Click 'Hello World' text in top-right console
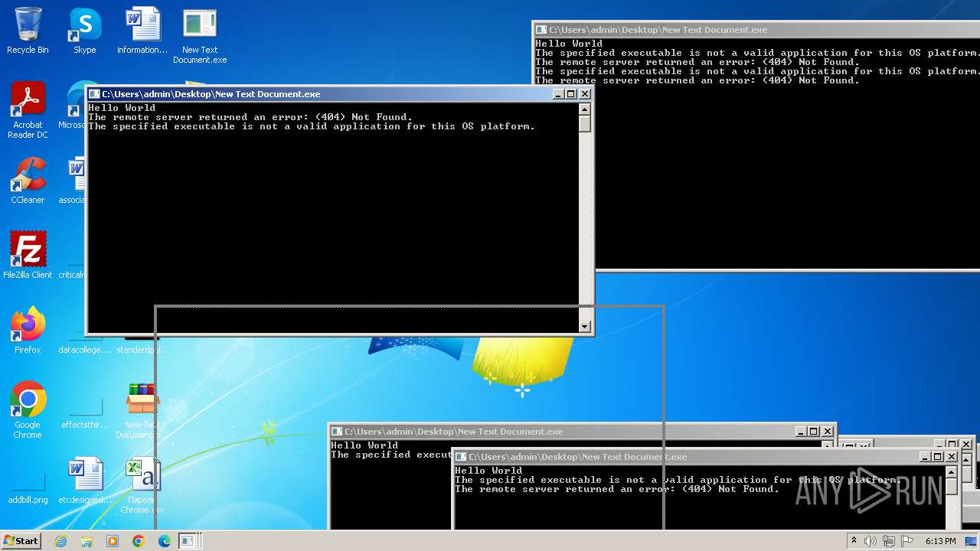The height and width of the screenshot is (551, 980). click(569, 44)
